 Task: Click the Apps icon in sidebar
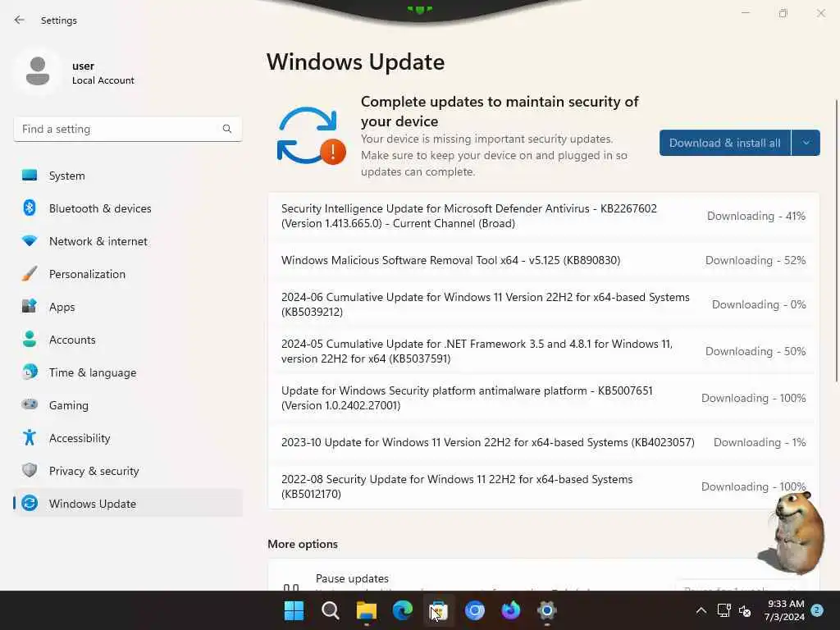point(30,307)
